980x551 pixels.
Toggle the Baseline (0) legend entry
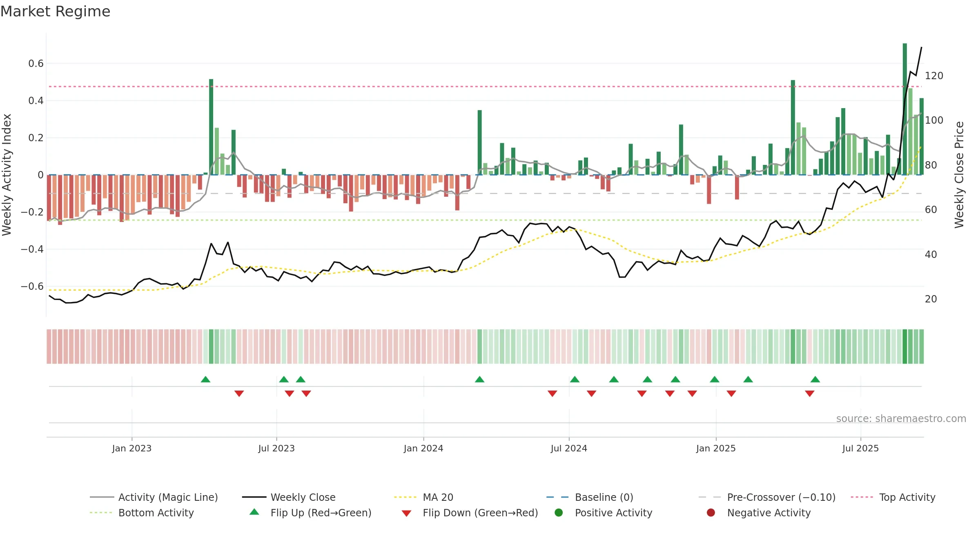(590, 497)
